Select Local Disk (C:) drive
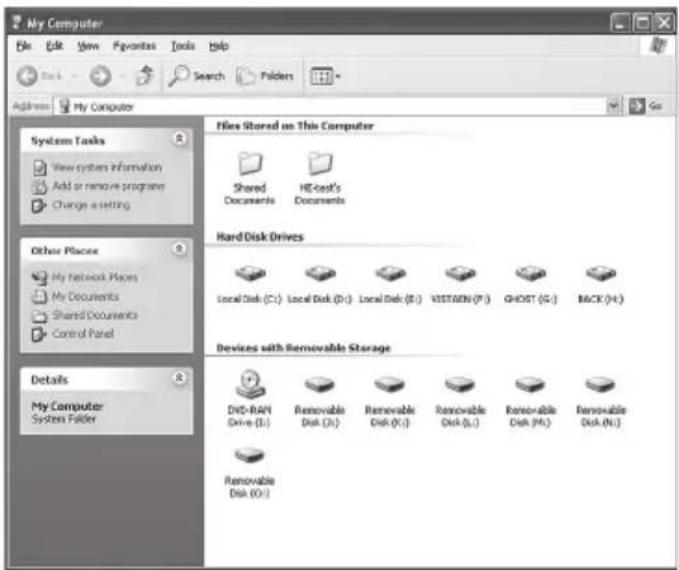Screen dimensions: 679x570 (x=249, y=285)
